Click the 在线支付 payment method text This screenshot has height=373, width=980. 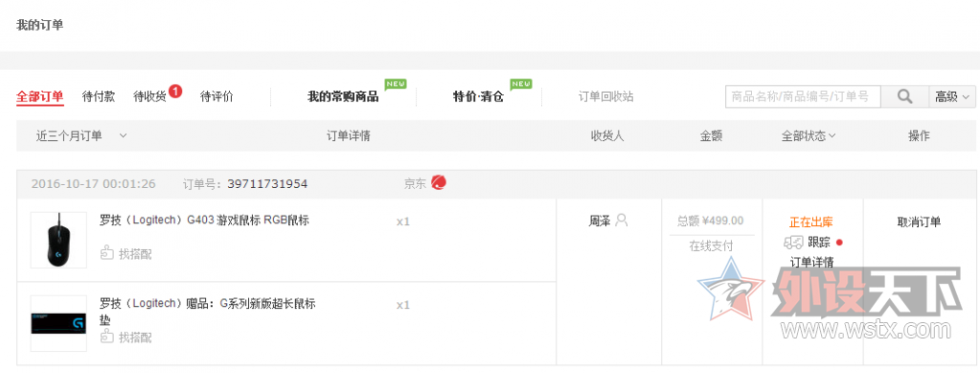[x=711, y=246]
